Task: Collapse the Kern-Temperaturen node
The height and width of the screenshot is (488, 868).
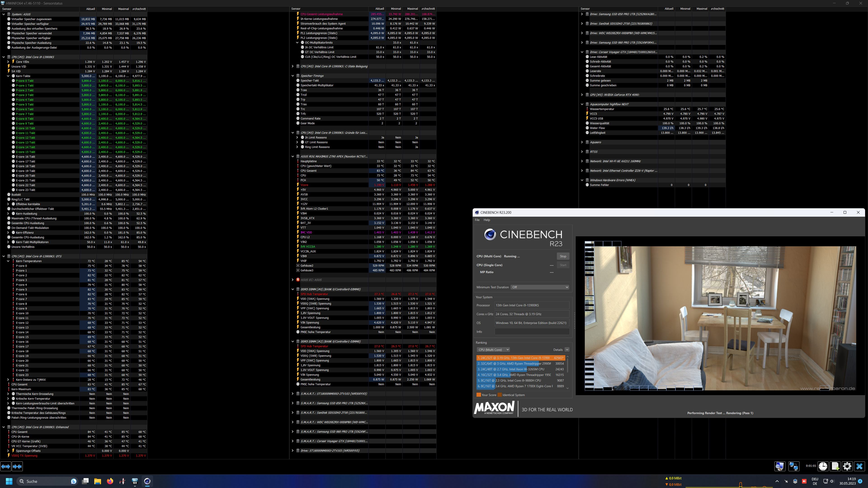Action: [8, 261]
